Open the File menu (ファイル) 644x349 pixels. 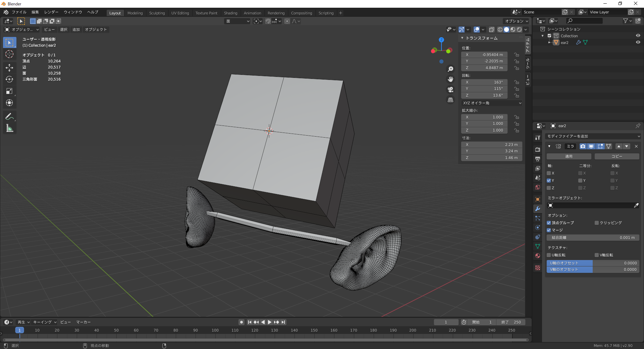pyautogui.click(x=19, y=12)
